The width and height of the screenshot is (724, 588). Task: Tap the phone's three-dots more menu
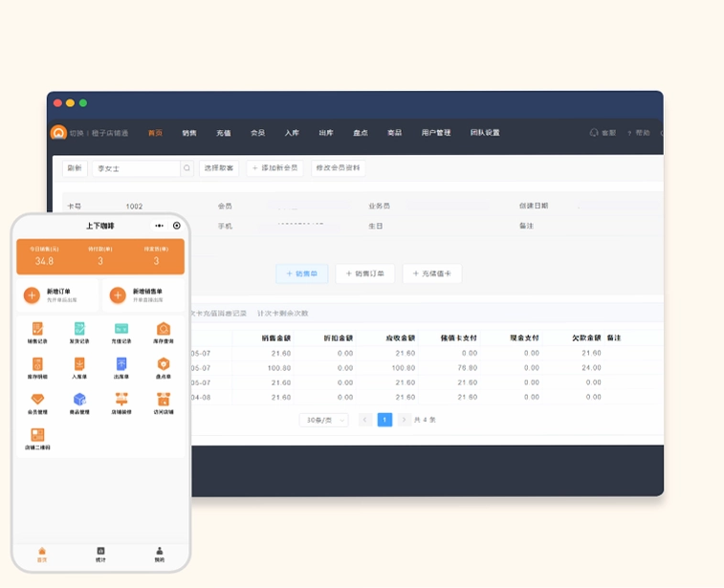click(160, 226)
